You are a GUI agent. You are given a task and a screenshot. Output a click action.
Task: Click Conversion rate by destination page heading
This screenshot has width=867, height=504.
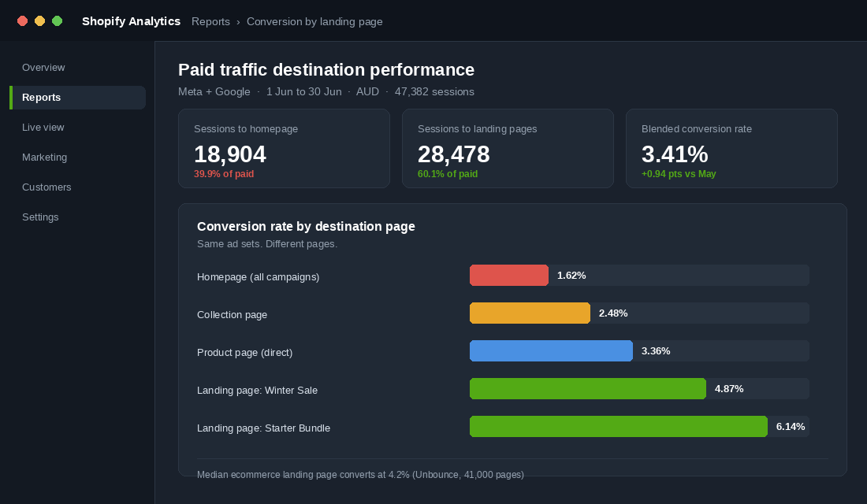coord(306,227)
